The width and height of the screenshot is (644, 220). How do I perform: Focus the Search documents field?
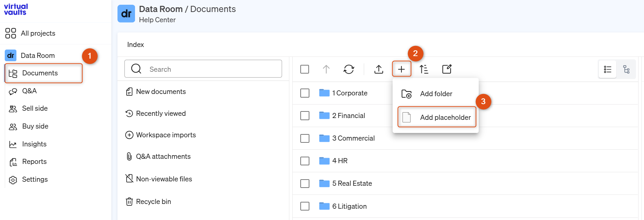(x=203, y=69)
